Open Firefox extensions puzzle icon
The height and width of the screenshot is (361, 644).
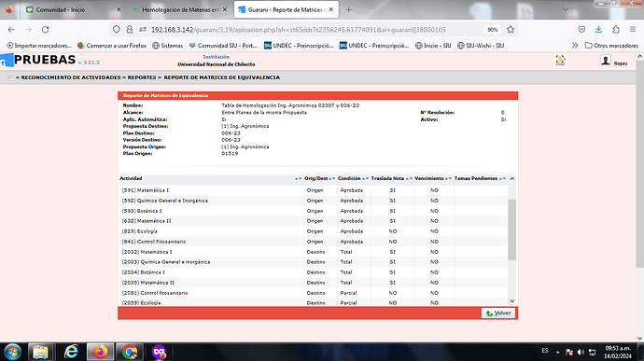pyautogui.click(x=616, y=30)
